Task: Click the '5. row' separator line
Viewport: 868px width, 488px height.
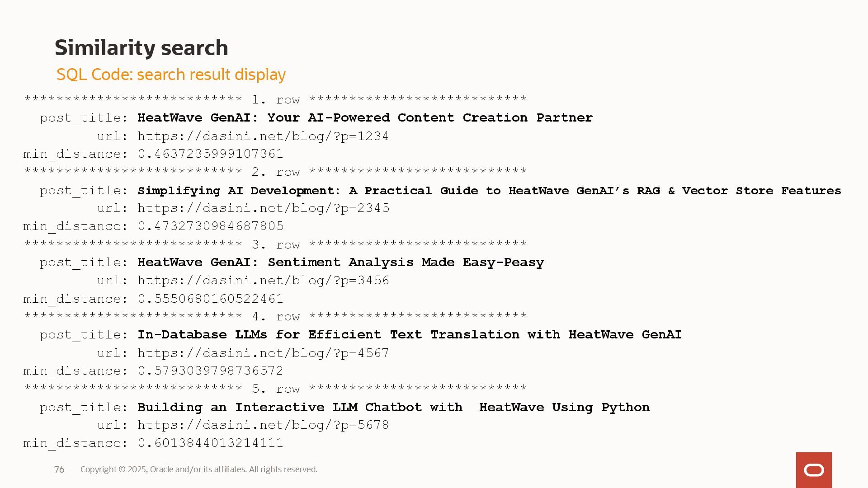Action: point(275,389)
